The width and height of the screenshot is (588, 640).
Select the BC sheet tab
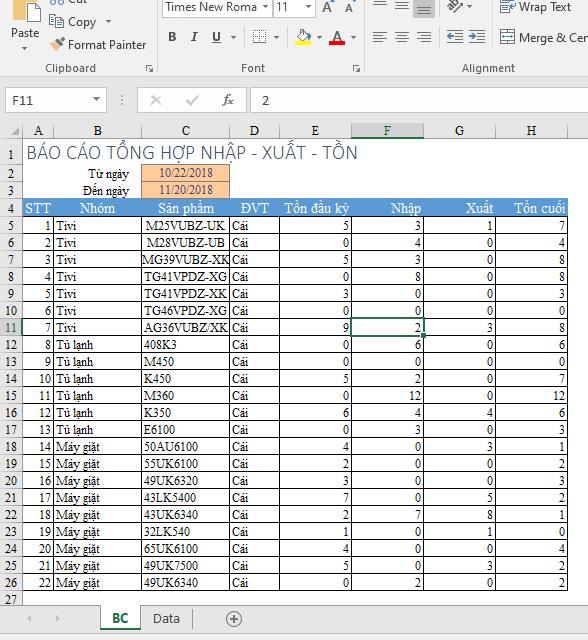coord(120,618)
